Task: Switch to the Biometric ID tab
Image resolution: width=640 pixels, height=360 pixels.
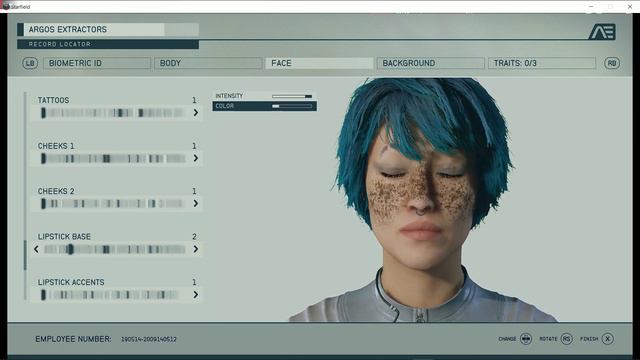Action: [x=97, y=63]
